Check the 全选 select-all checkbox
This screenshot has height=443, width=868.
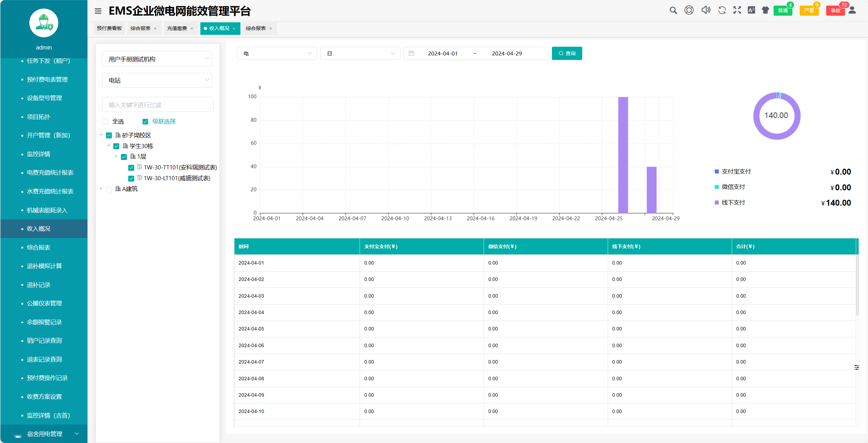click(x=105, y=122)
